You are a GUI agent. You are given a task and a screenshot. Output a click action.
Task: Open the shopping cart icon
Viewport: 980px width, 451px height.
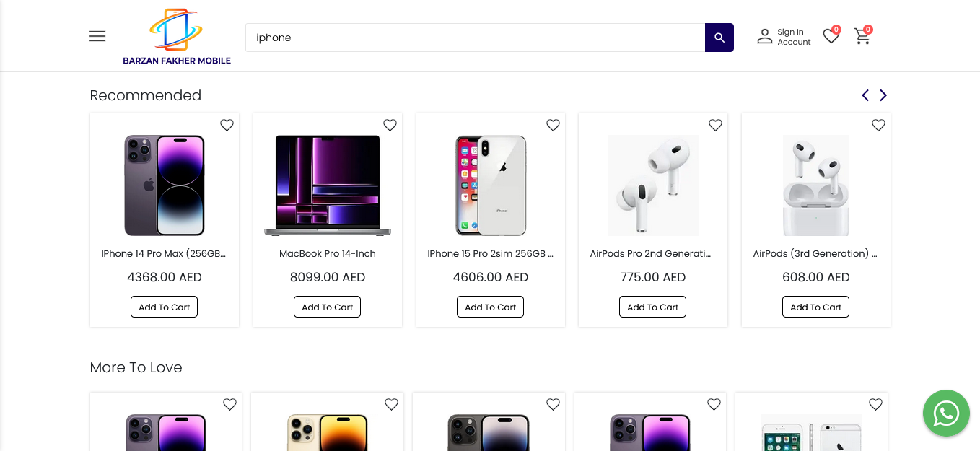point(862,36)
